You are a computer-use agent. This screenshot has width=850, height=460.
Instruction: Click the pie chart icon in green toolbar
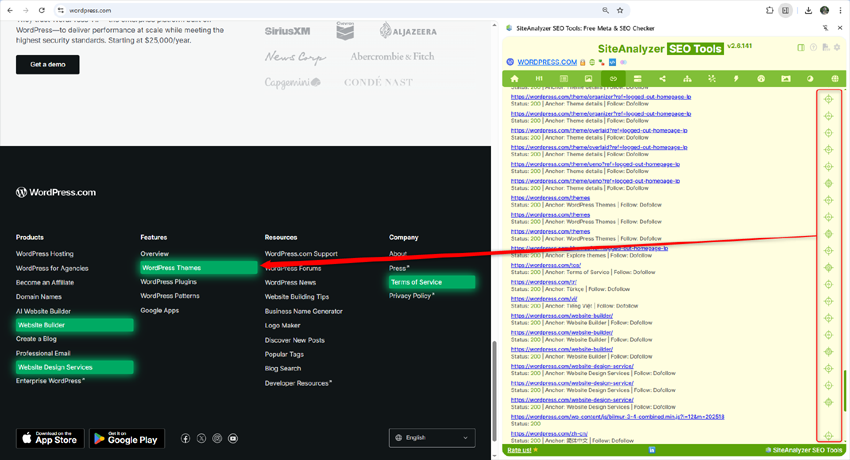(x=810, y=79)
